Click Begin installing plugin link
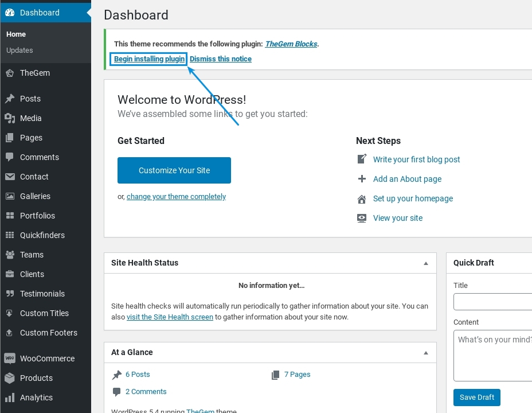Image resolution: width=532 pixels, height=413 pixels. pos(149,59)
